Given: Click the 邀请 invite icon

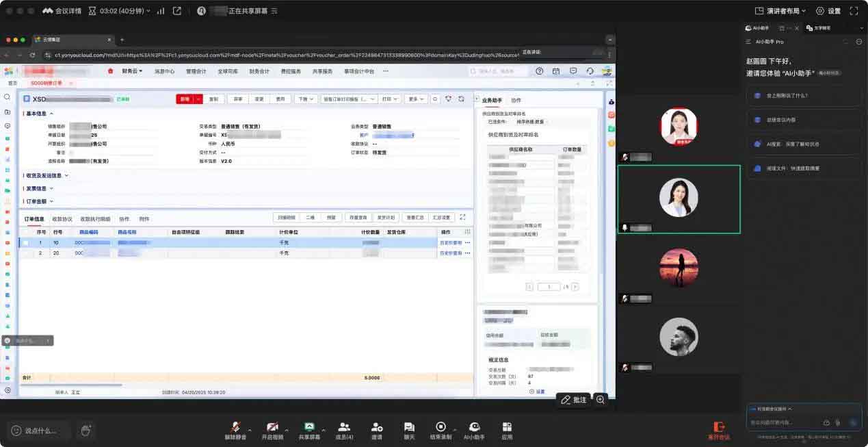Looking at the screenshot, I should click(377, 427).
